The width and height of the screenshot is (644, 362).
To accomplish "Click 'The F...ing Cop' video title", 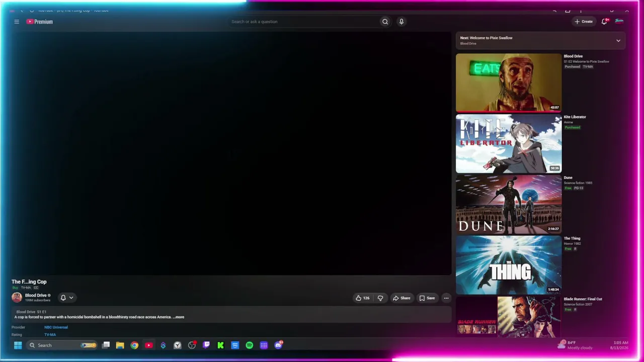I will click(29, 282).
